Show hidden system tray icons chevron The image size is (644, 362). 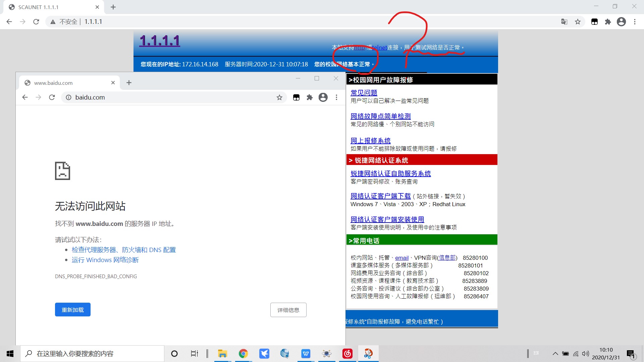point(555,354)
